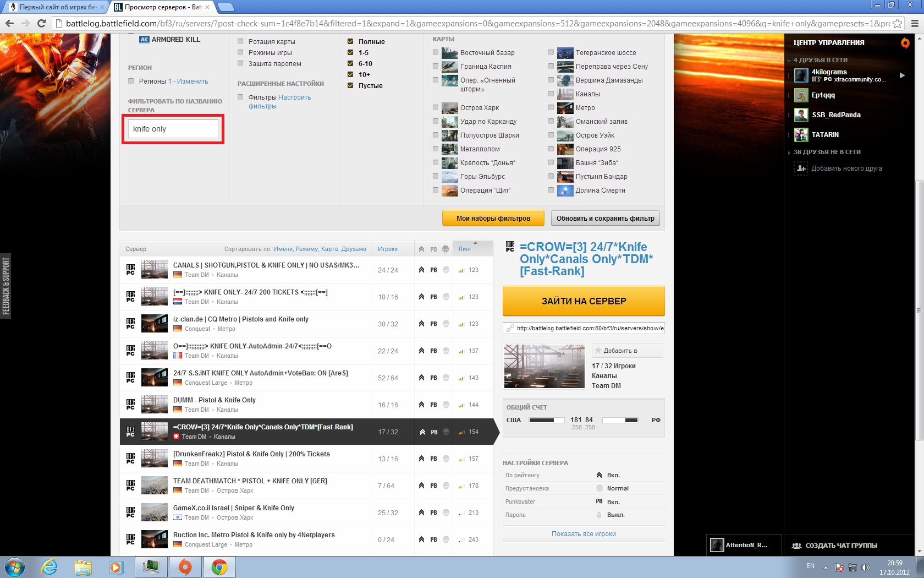
Task: Collapse the 4 друзья в сети section
Action: tap(789, 60)
